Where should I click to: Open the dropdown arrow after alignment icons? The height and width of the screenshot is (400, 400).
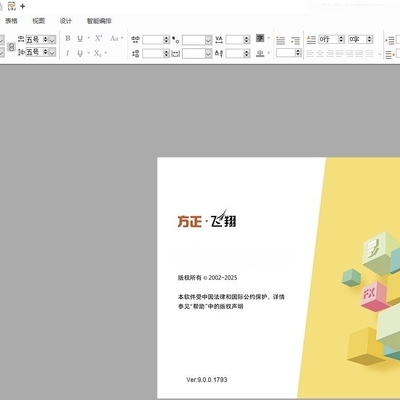tap(379, 54)
